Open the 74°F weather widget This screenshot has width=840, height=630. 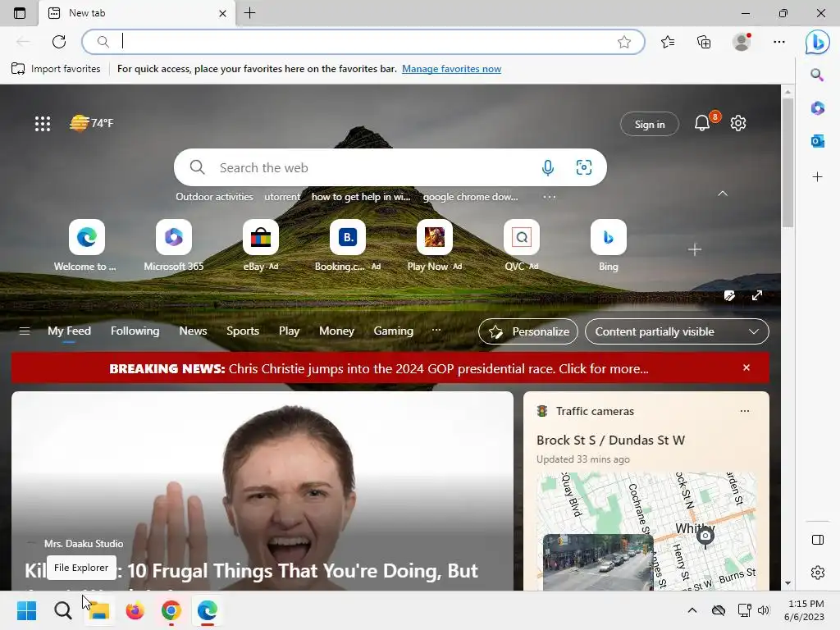[92, 123]
